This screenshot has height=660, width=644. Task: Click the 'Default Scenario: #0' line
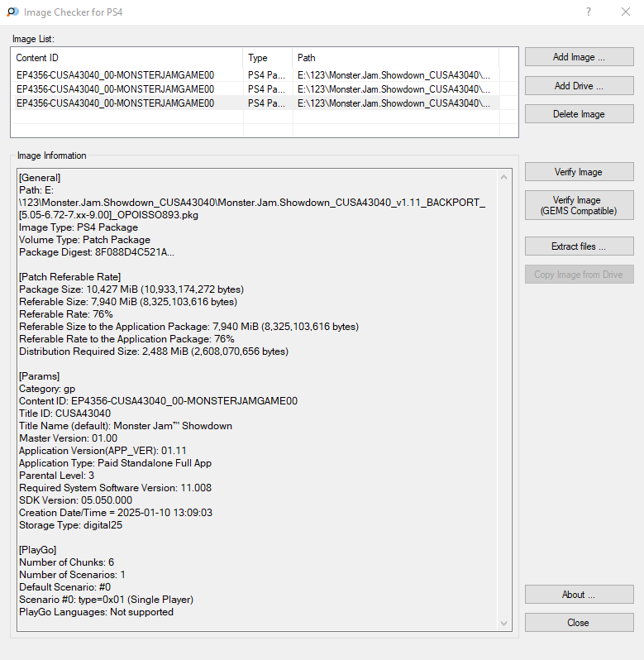[64, 587]
